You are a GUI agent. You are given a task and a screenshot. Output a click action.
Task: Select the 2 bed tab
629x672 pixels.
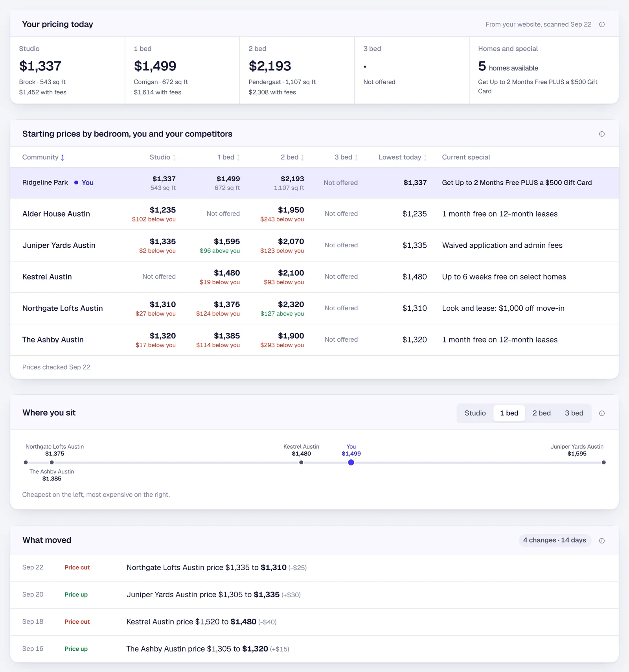pyautogui.click(x=541, y=413)
